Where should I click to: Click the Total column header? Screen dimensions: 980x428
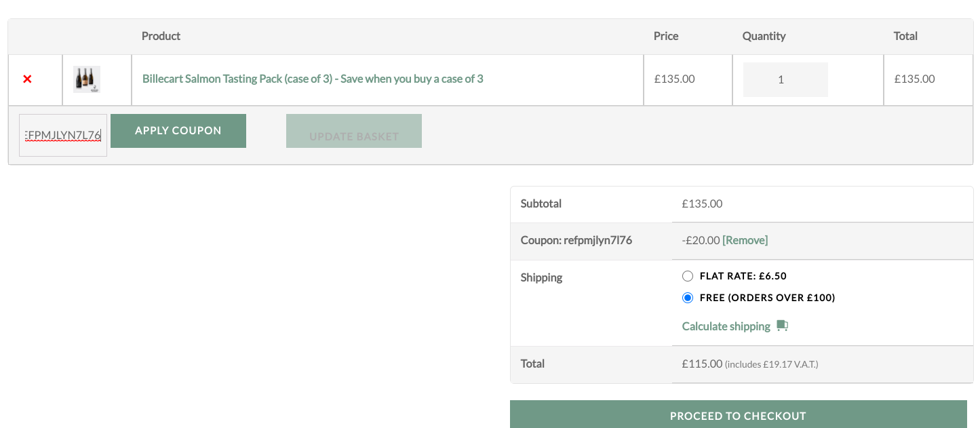click(x=905, y=36)
